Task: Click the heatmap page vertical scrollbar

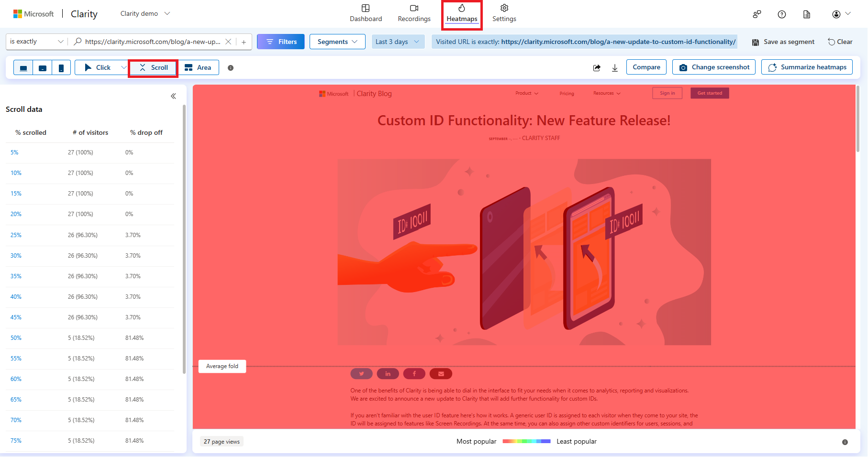Action: (858, 119)
